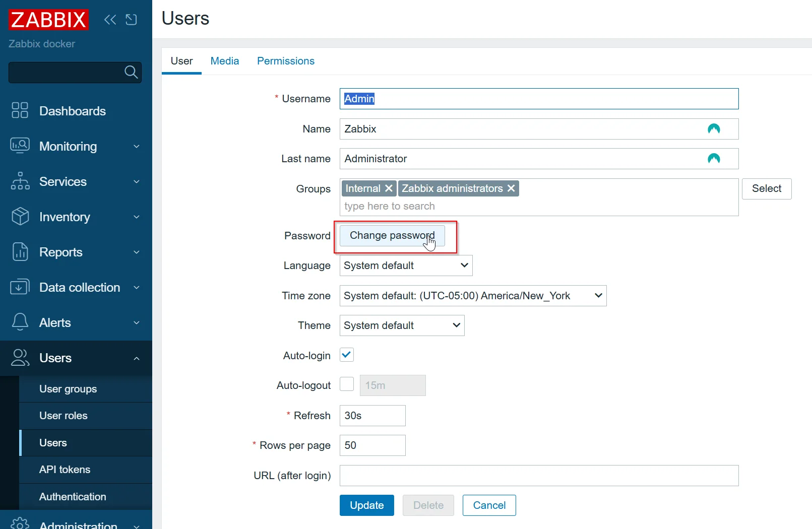Open the Time zone dropdown

[x=473, y=296]
